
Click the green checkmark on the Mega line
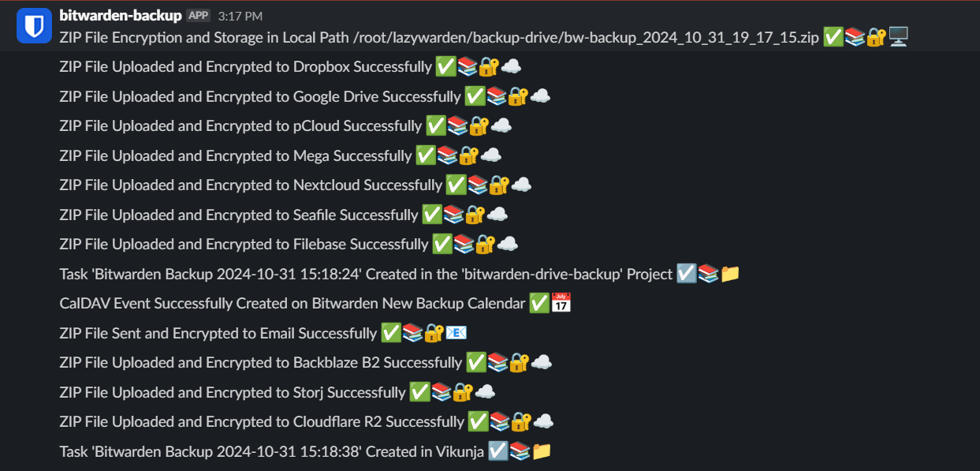point(426,155)
